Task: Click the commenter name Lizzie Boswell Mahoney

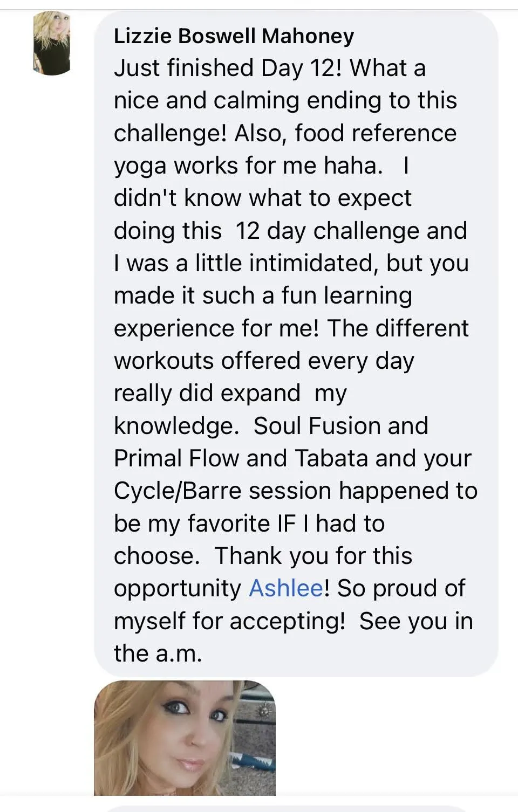Action: pos(234,36)
